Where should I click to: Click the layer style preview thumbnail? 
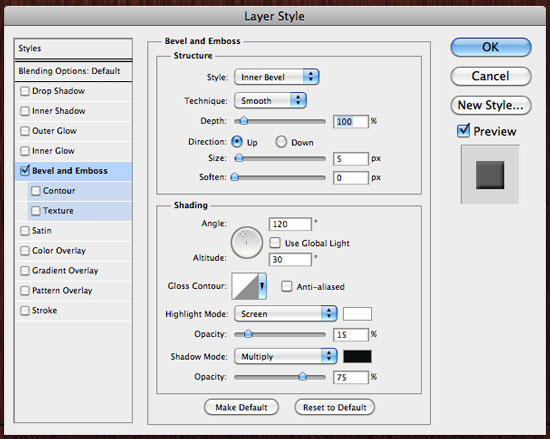(x=490, y=175)
